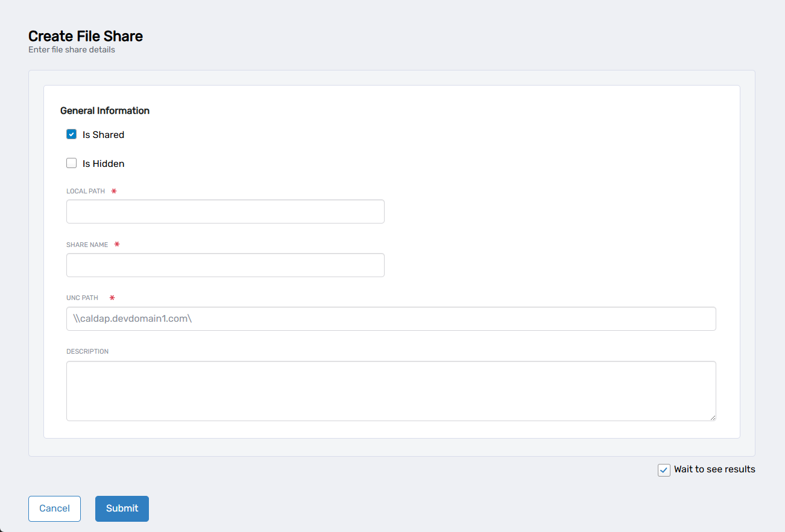The width and height of the screenshot is (785, 532).
Task: Click the UNC Path field showing caldap.devdomain1.com
Action: pyautogui.click(x=391, y=318)
